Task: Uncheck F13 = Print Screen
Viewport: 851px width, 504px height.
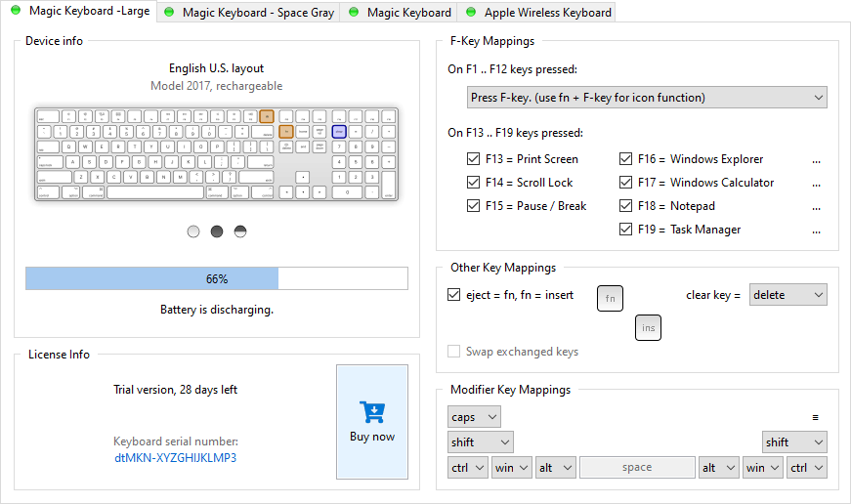Action: (x=473, y=159)
